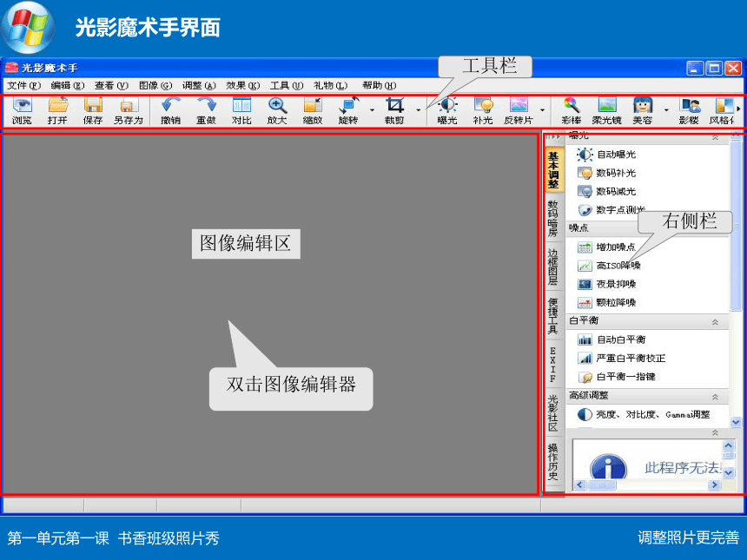Run 数码补光 in right panel
747x560 pixels.
[x=606, y=173]
